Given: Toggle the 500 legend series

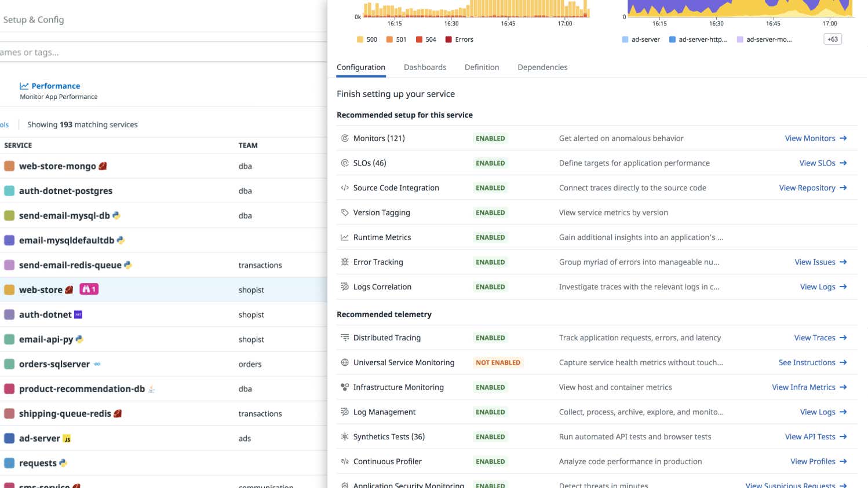Looking at the screenshot, I should click(367, 40).
